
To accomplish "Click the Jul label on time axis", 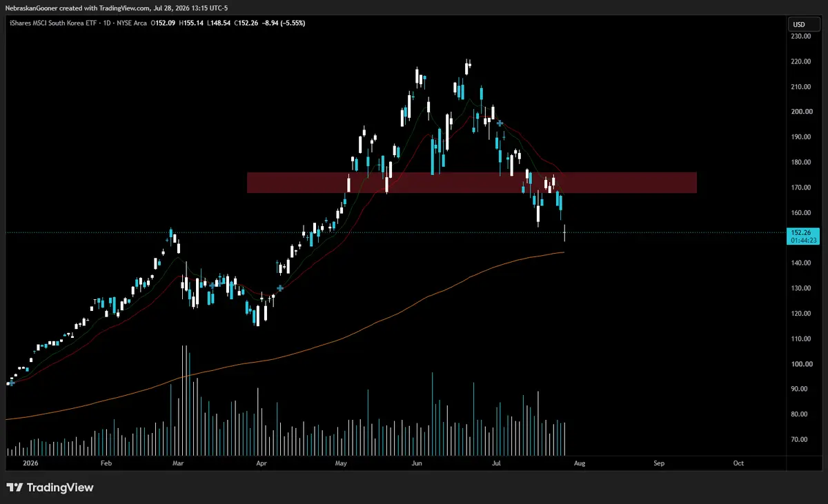I will tap(495, 464).
